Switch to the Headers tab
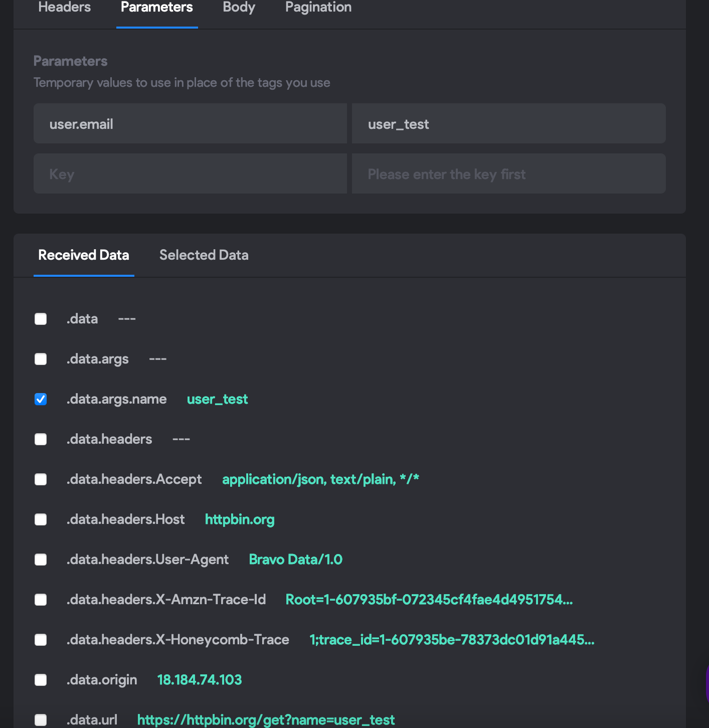The height and width of the screenshot is (728, 709). 65,8
